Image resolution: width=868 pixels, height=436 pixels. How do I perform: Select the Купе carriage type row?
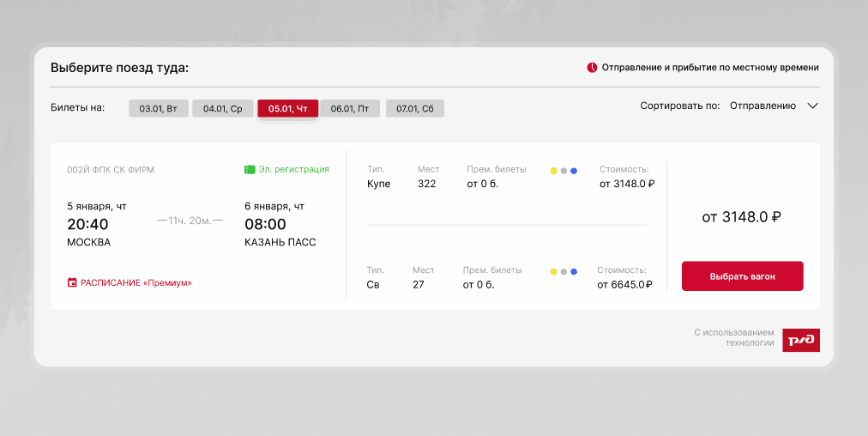point(378,184)
